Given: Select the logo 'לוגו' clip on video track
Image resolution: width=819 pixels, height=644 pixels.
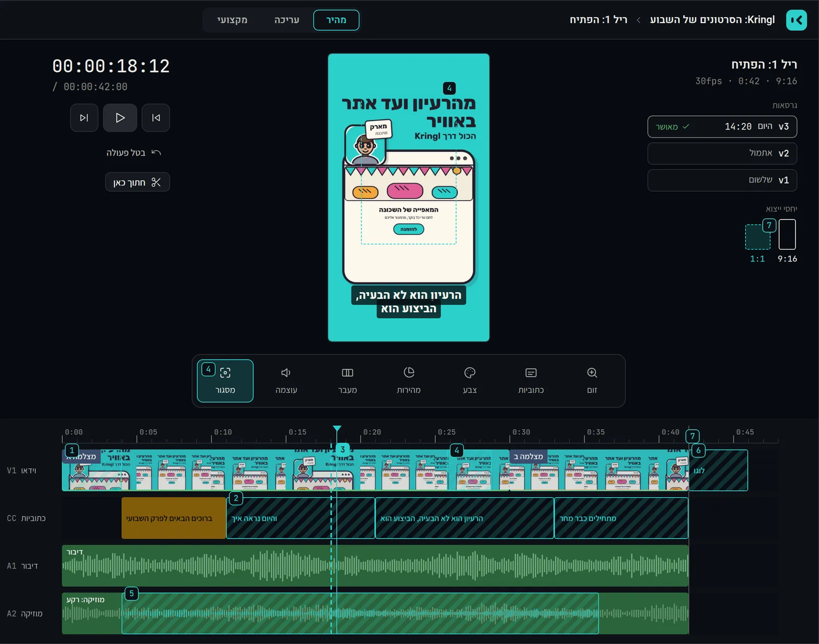Looking at the screenshot, I should pyautogui.click(x=718, y=471).
